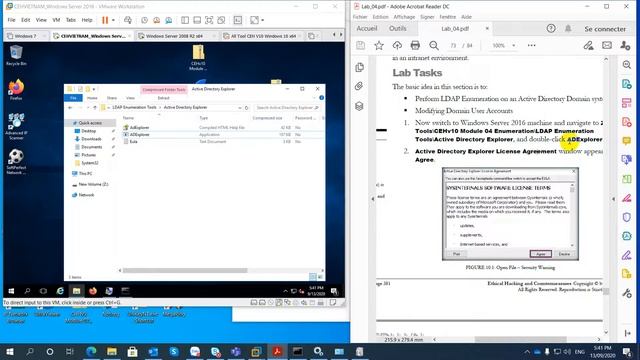Screen dimensions: 640x360
Task: Open the stretch guest dropdown arrow in VMware
Action: point(262,20)
